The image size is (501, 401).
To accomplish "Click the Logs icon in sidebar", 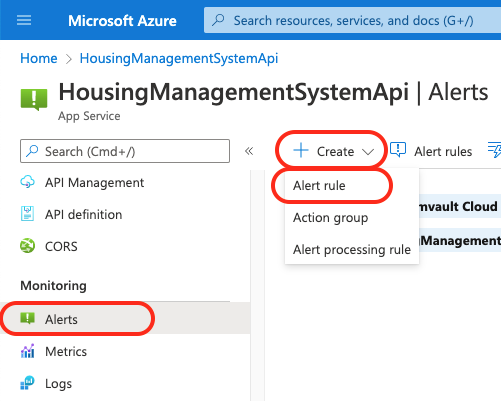I will pos(27,383).
